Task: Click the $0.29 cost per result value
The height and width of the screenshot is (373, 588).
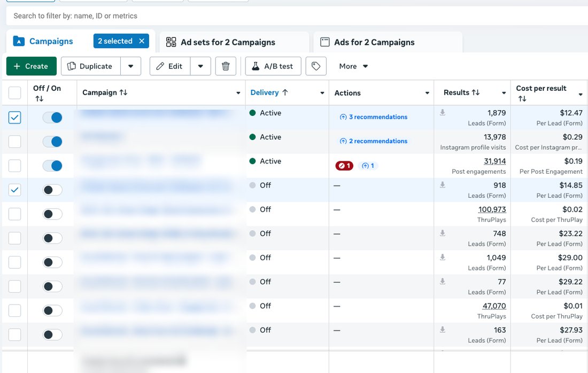Action: coord(572,137)
